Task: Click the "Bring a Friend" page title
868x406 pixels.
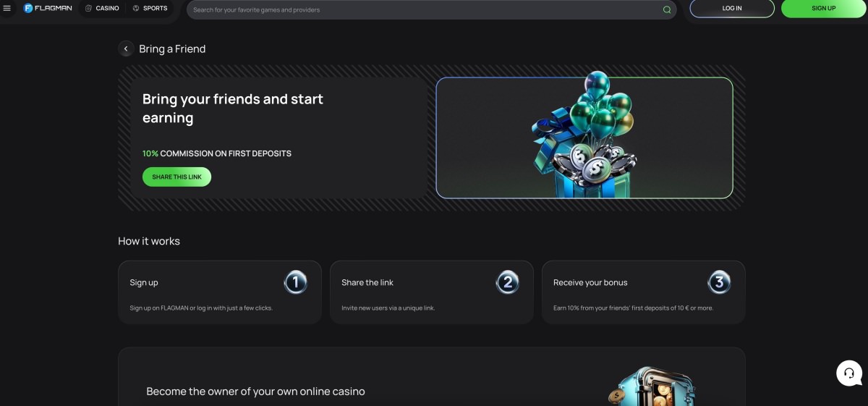Action: click(172, 48)
